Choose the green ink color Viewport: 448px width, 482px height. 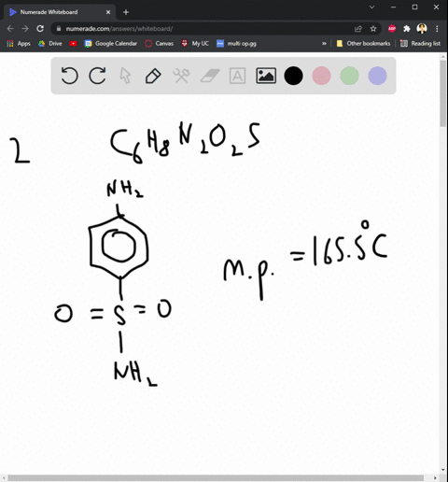[349, 76]
